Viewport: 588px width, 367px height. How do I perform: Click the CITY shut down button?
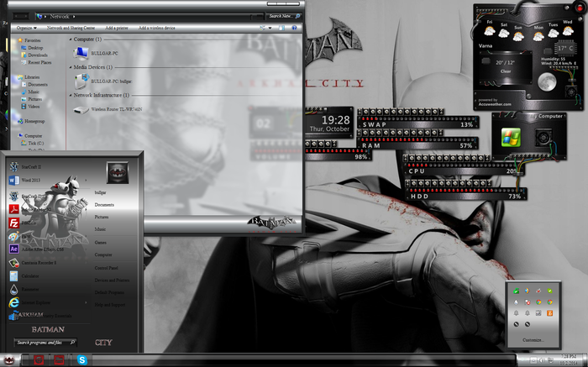[103, 343]
